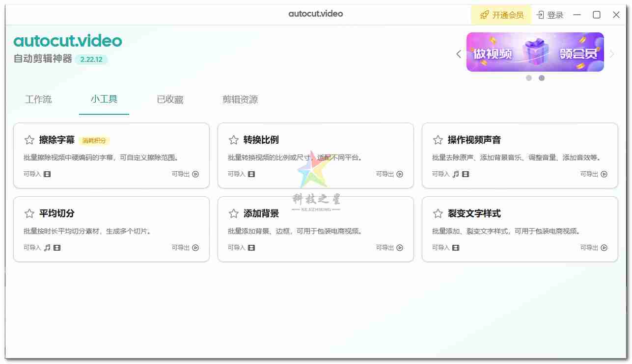The height and width of the screenshot is (364, 632).
Task: Open the 可导出 export icon on 转换比例
Action: (x=399, y=174)
